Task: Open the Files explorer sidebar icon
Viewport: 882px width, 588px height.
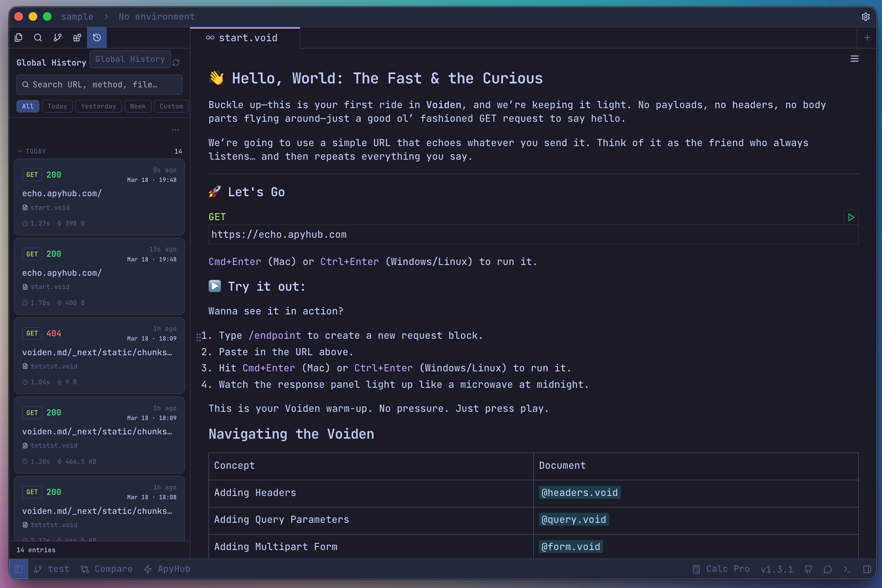Action: point(18,38)
